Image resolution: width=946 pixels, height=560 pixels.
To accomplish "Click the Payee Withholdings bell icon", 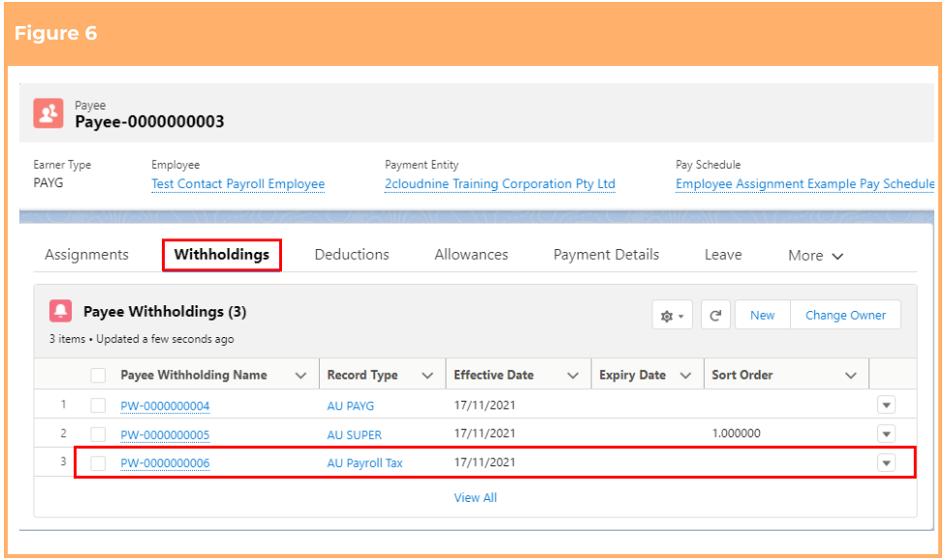I will coord(60,311).
